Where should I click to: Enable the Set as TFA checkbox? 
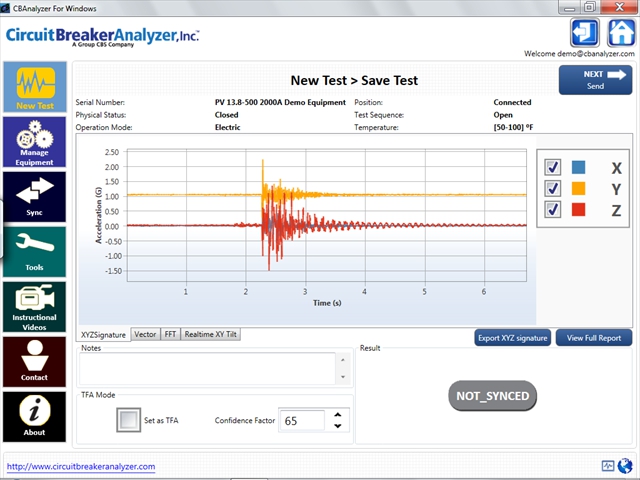[129, 420]
